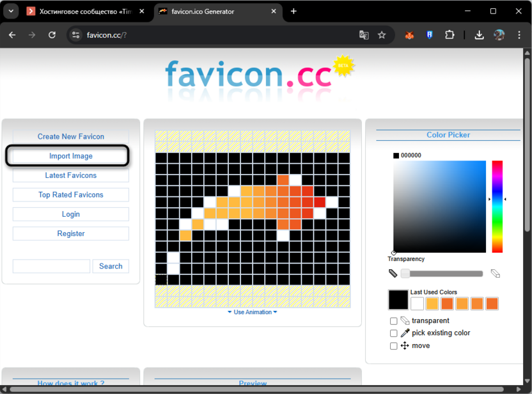The image size is (532, 394).
Task: Open site information icon in address bar
Action: [75, 35]
